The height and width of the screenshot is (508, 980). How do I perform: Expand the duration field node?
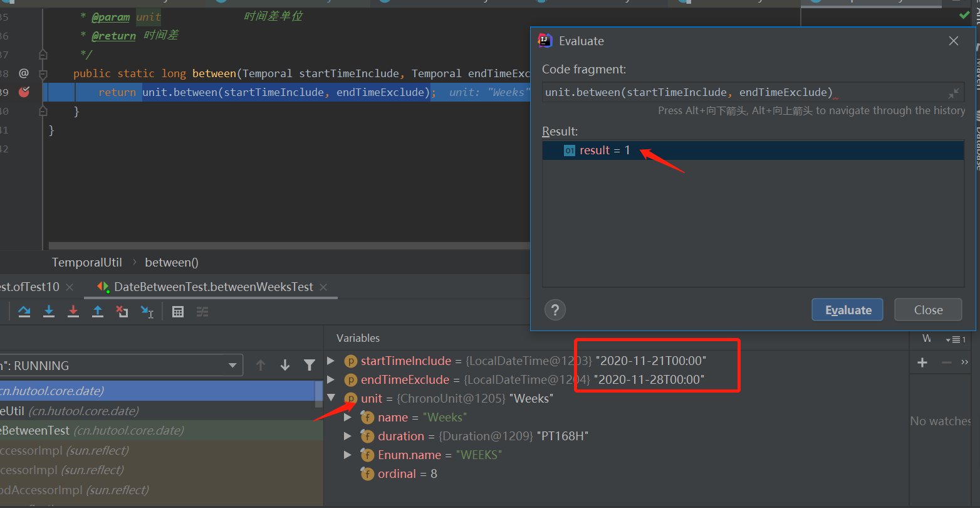pos(348,436)
